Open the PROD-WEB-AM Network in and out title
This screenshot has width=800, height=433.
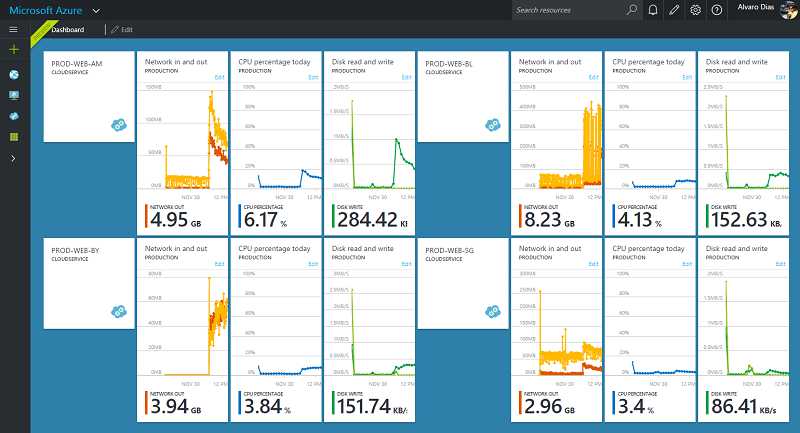[x=176, y=62]
